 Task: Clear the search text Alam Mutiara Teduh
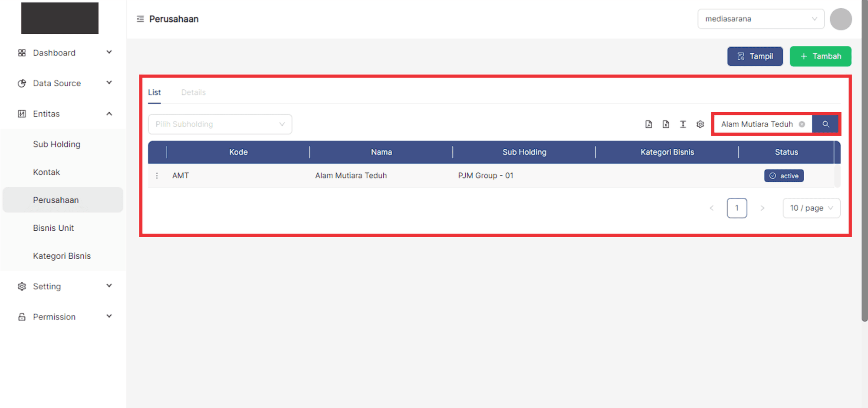point(802,124)
